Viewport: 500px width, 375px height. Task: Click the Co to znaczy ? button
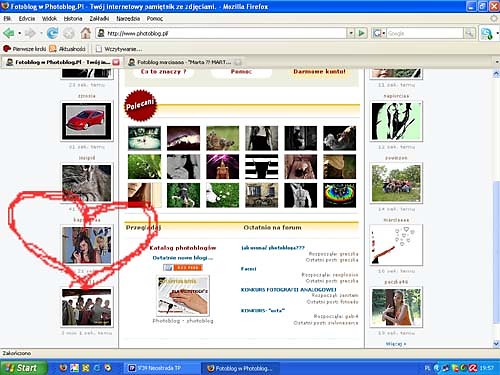coord(163,71)
